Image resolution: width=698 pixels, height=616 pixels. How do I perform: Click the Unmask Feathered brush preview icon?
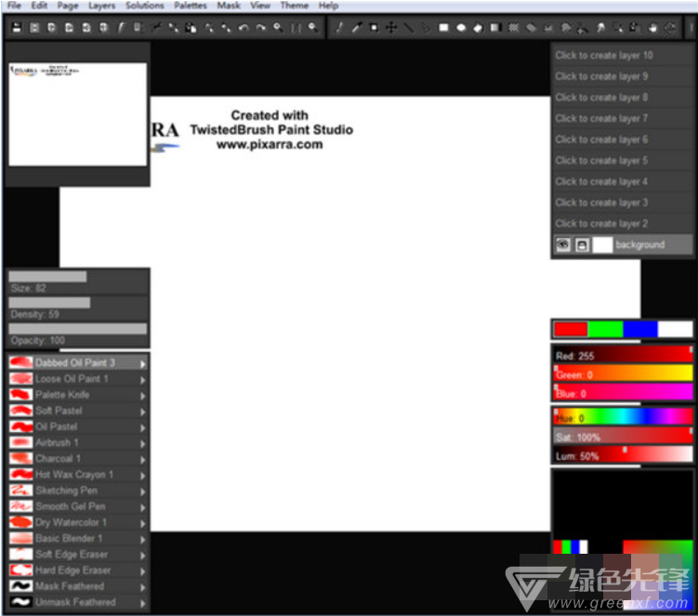point(21,602)
